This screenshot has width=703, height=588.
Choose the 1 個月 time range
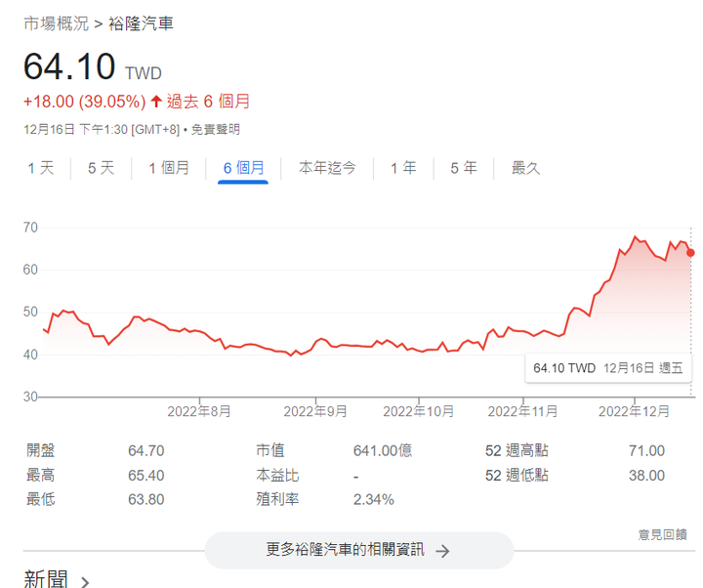click(x=169, y=168)
